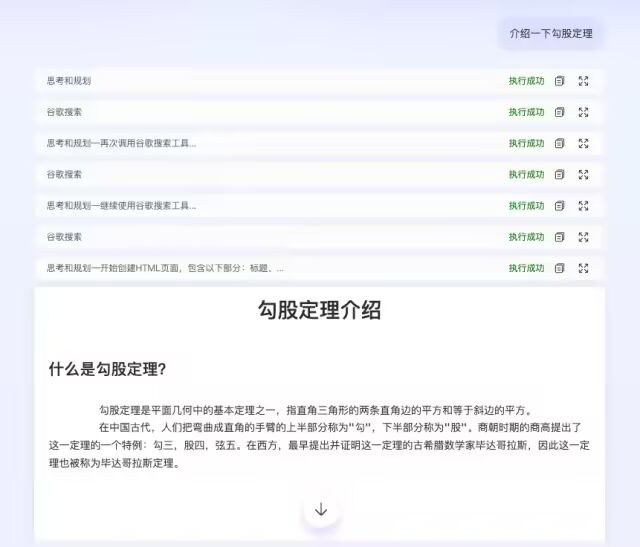The image size is (640, 547).
Task: Click the 勾股定理介绍 page title
Action: tap(319, 310)
